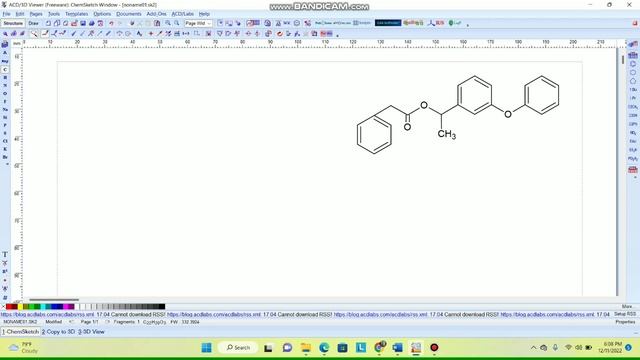This screenshot has width=640, height=360.
Task: Select Carbon atom in left element panel
Action: click(5, 70)
